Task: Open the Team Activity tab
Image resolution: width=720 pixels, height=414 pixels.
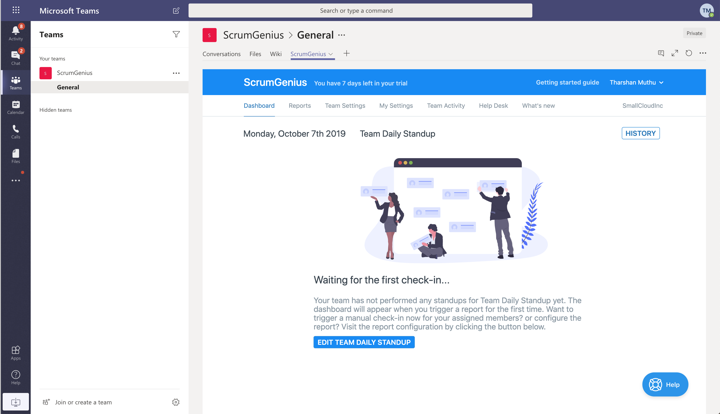Action: (x=446, y=106)
